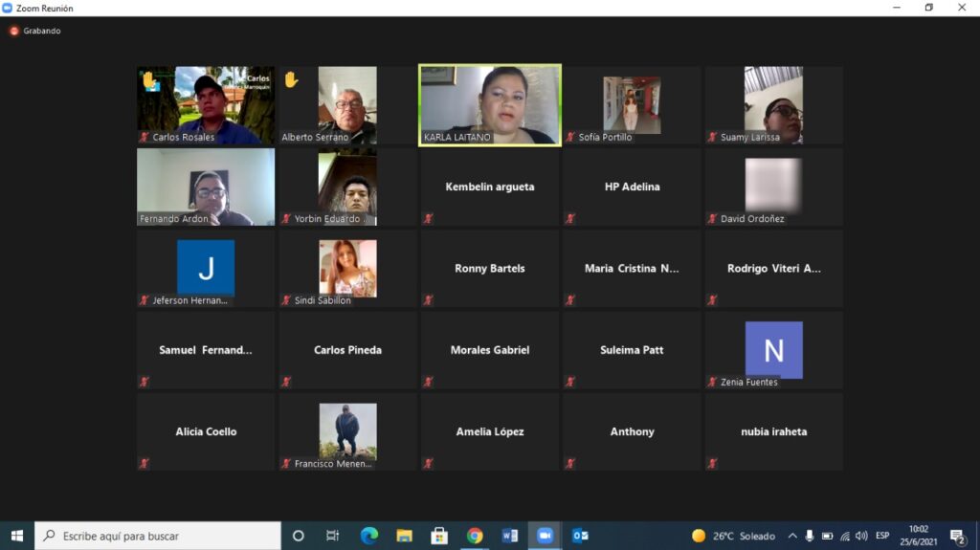Open the Microsoft Store taskbar icon

439,536
